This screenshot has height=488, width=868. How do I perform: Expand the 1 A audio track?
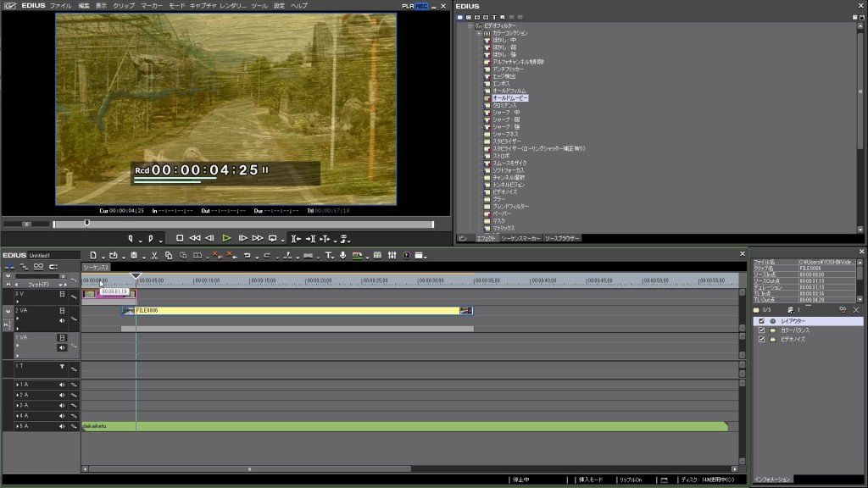17,385
